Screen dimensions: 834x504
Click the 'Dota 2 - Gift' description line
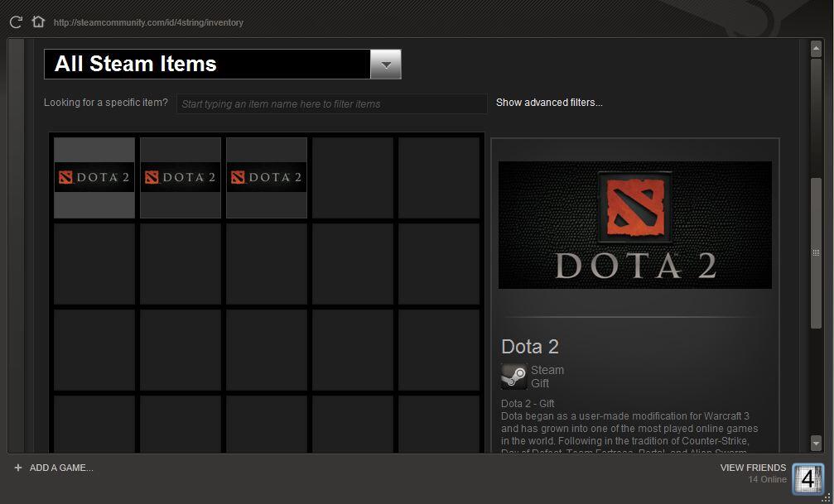(x=528, y=404)
